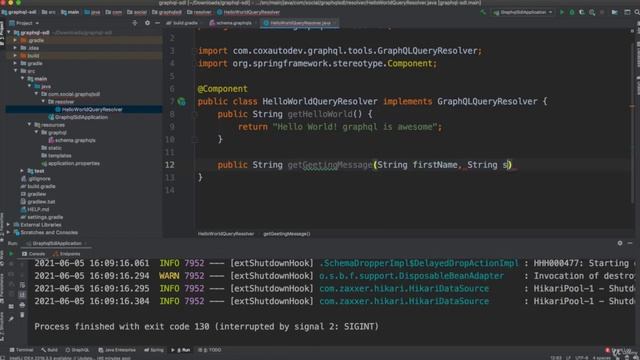
Task: Open HELP.md in project tree
Action: pos(35,209)
